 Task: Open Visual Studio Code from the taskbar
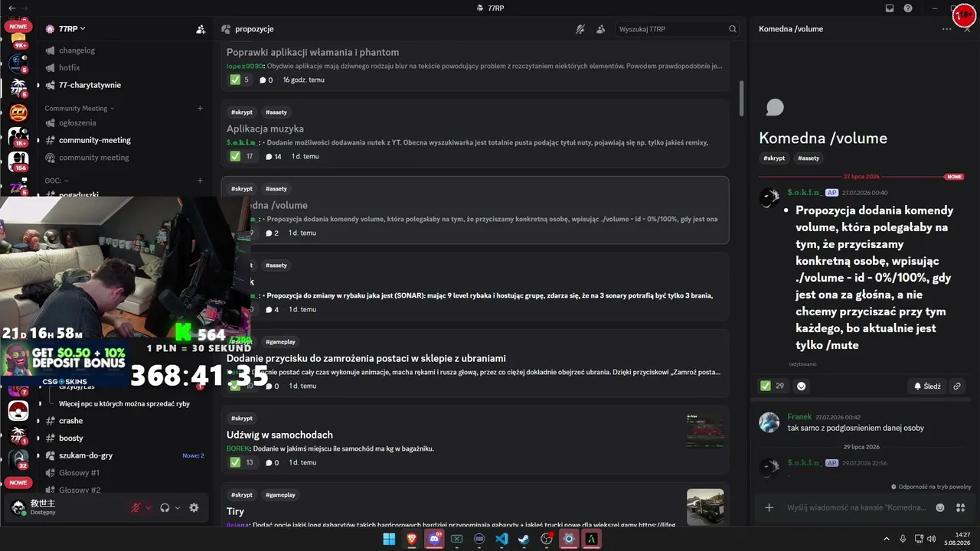501,539
